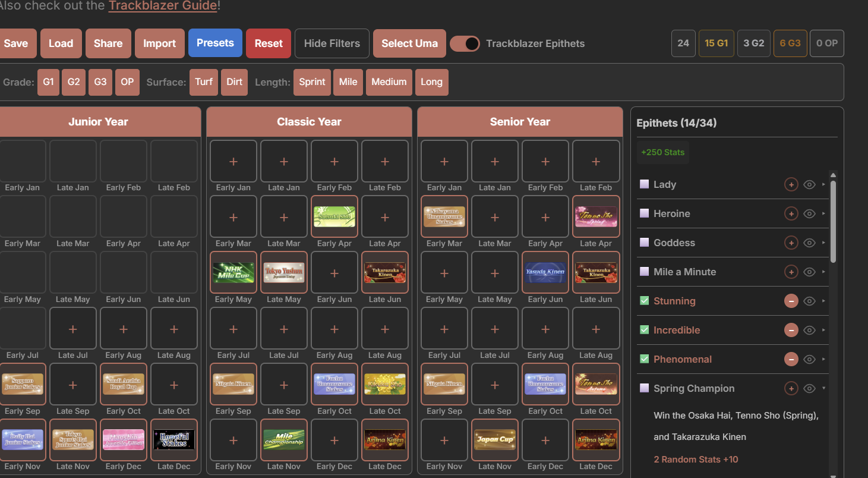
Task: Select the Saudi Arabia Royal Cup race
Action: (124, 385)
